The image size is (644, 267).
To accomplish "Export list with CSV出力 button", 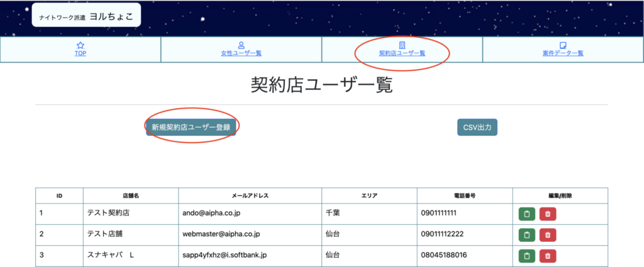I will pyautogui.click(x=477, y=127).
